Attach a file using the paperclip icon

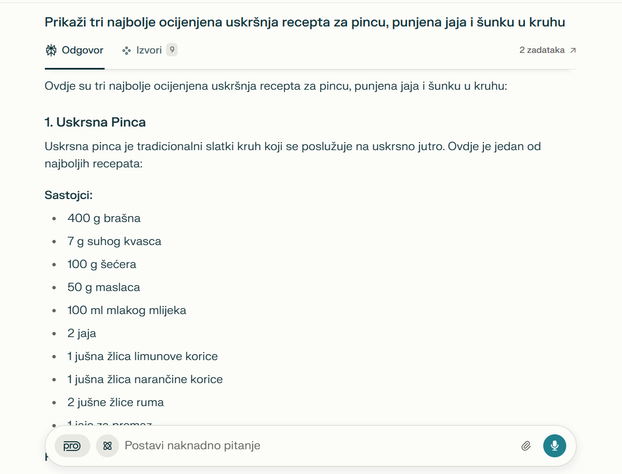point(526,446)
